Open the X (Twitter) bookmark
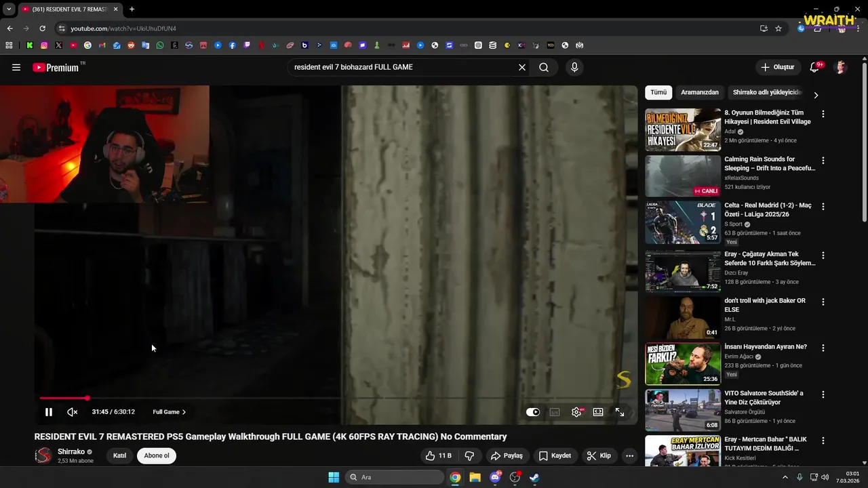 pos(59,45)
